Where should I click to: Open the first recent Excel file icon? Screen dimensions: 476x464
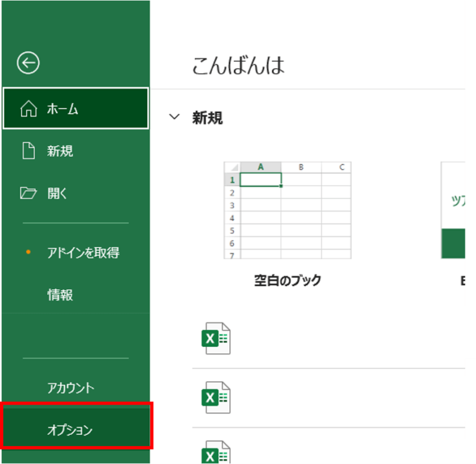(216, 338)
